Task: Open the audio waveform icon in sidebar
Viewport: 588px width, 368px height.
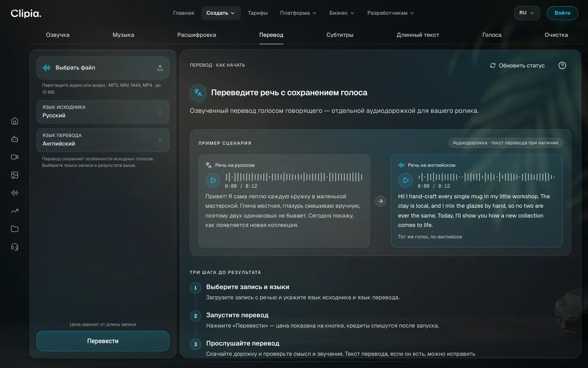Action: [x=15, y=193]
